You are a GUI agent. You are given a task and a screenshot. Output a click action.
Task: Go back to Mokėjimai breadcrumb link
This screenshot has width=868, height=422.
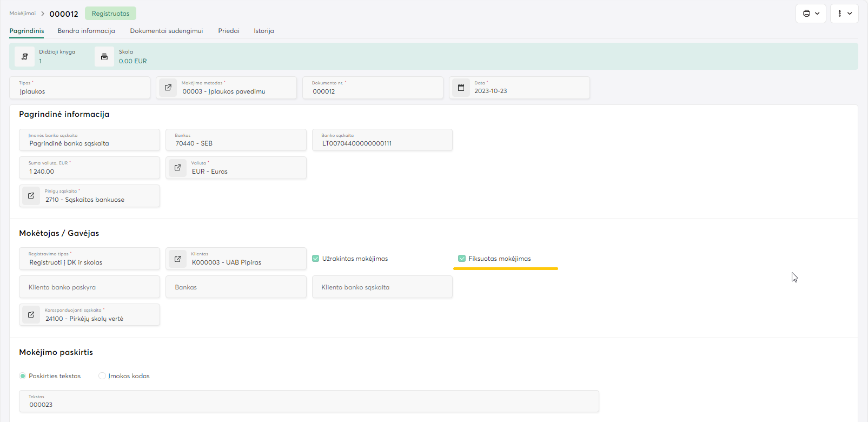(22, 14)
